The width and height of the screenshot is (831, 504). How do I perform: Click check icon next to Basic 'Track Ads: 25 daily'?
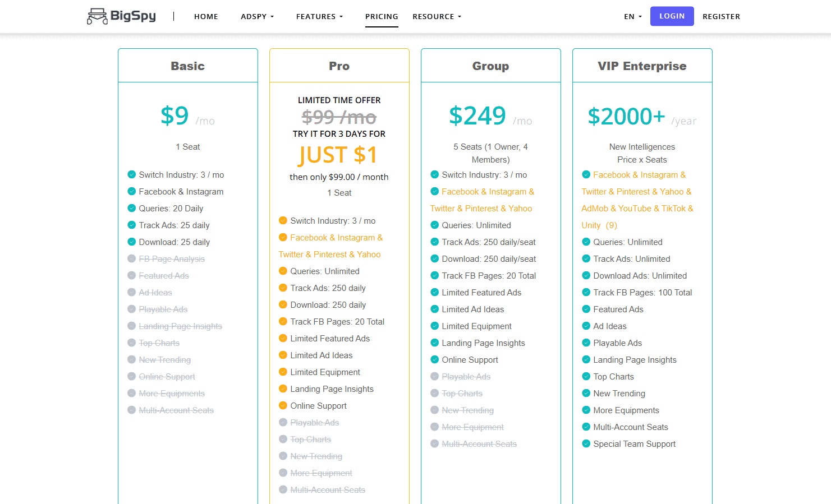click(x=132, y=225)
